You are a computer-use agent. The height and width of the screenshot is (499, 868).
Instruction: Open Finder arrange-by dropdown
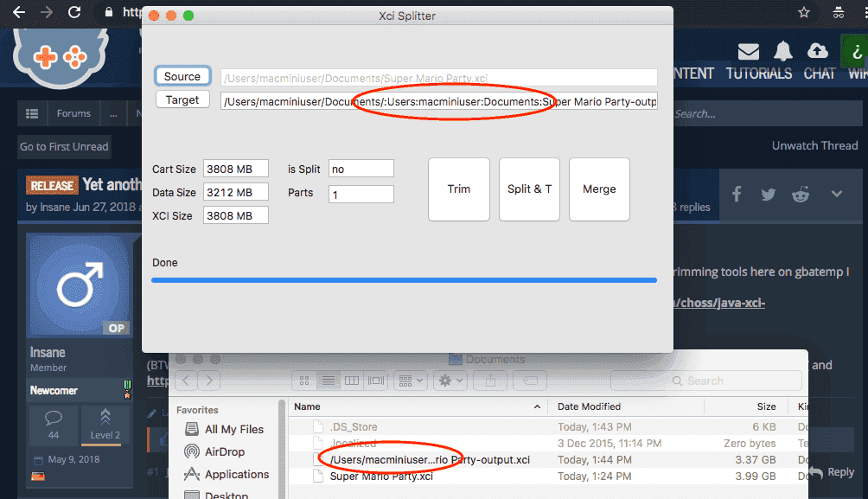coord(411,381)
